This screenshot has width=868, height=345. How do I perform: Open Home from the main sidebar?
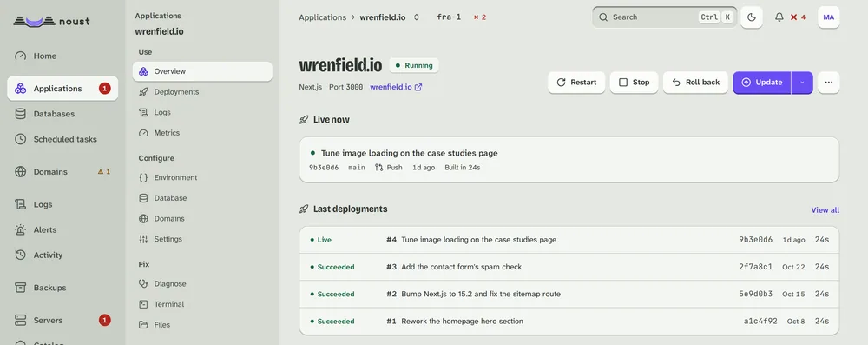point(62,56)
